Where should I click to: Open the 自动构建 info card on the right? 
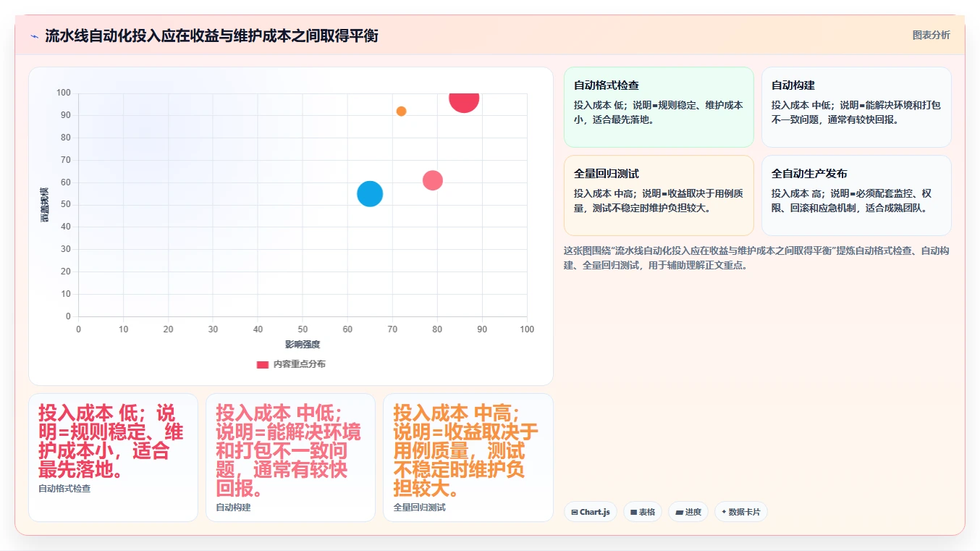tap(856, 107)
